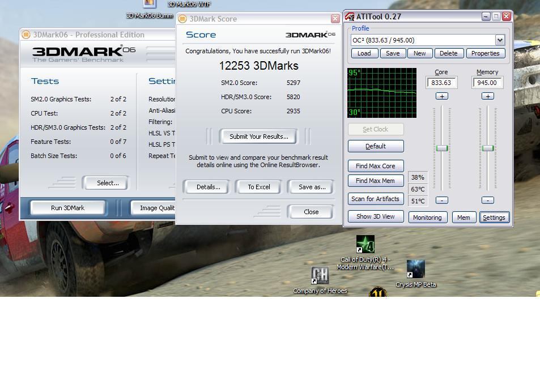Click the 12253 3DMarks score text

pyautogui.click(x=258, y=66)
